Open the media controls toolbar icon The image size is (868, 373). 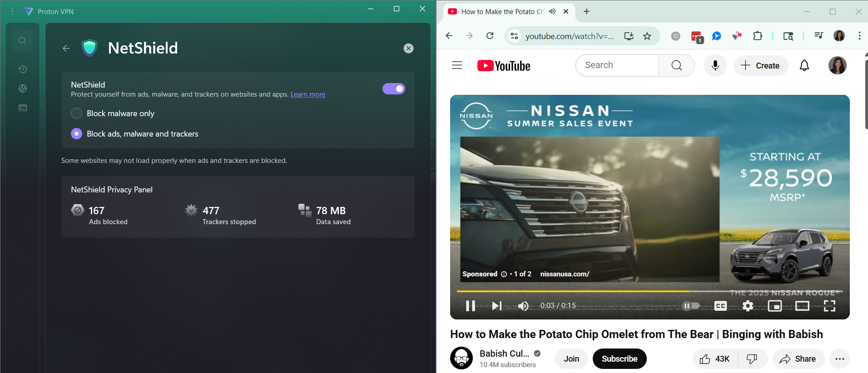(818, 36)
